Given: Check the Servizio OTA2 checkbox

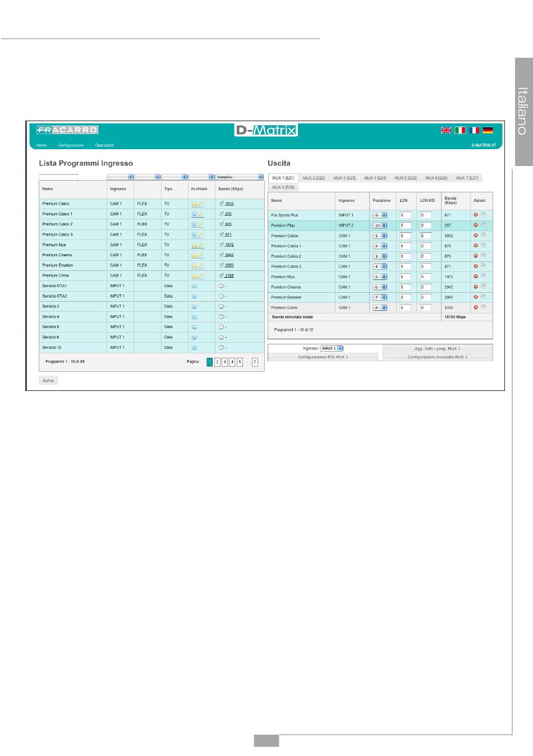Looking at the screenshot, I should pos(222,296).
